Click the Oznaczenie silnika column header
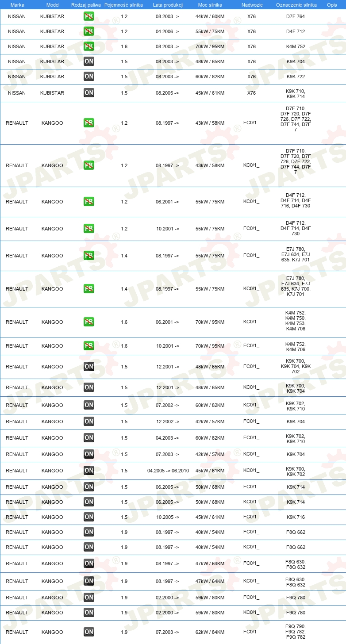The width and height of the screenshot is (346, 644). click(x=296, y=5)
